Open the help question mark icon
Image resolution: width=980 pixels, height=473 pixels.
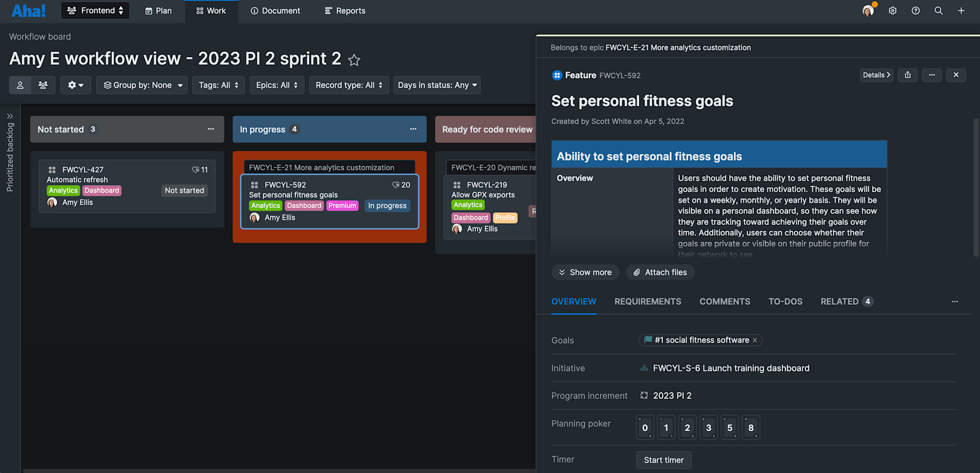click(x=915, y=10)
